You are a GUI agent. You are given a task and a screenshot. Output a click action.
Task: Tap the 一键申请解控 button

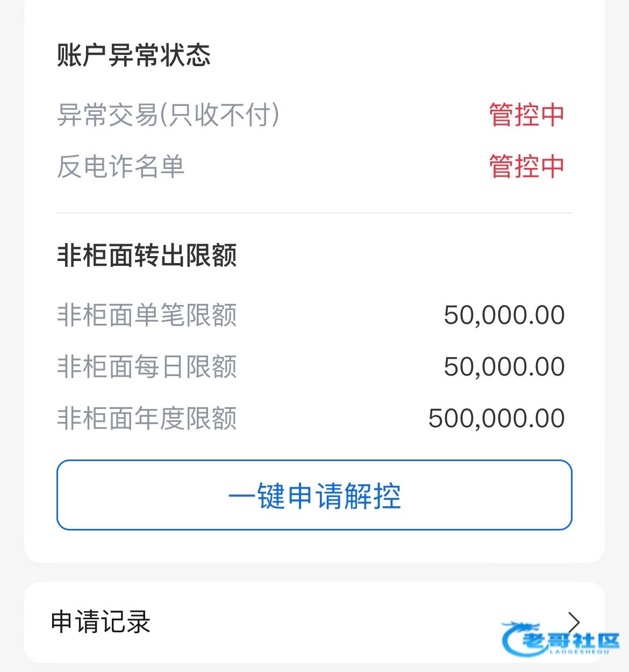(314, 495)
